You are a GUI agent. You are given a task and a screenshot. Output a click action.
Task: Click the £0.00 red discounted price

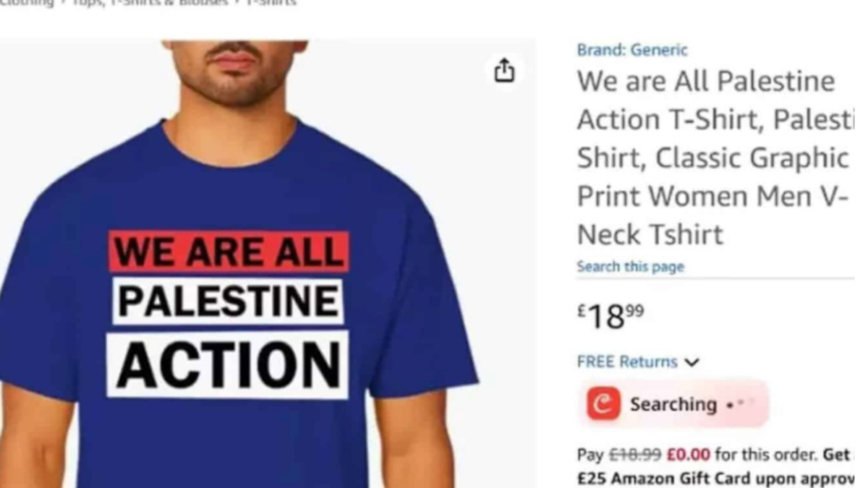(688, 455)
